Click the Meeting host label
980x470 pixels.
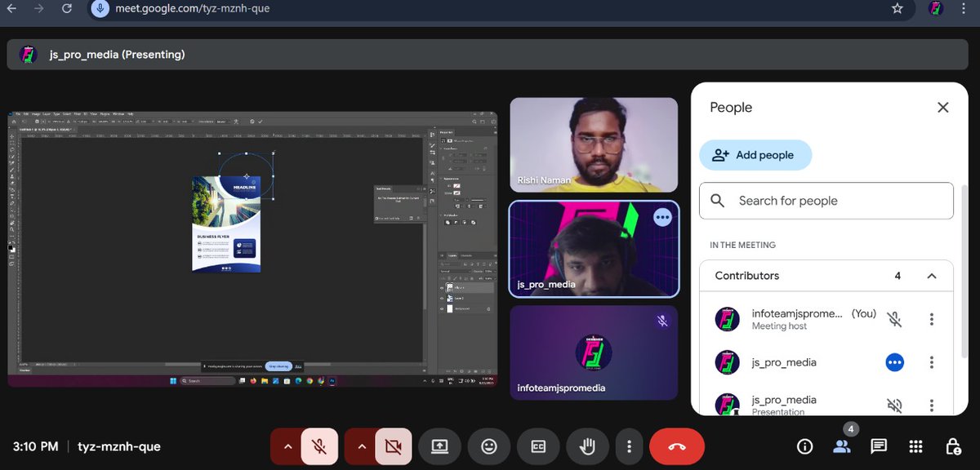(x=779, y=326)
